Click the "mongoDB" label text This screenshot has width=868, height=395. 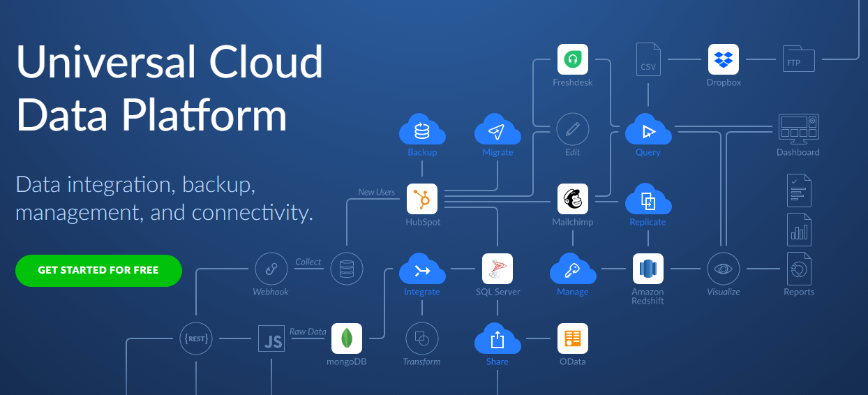click(347, 362)
